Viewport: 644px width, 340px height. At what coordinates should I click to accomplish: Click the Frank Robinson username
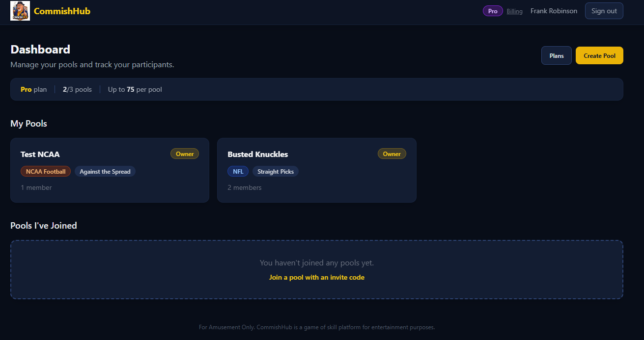coord(554,11)
